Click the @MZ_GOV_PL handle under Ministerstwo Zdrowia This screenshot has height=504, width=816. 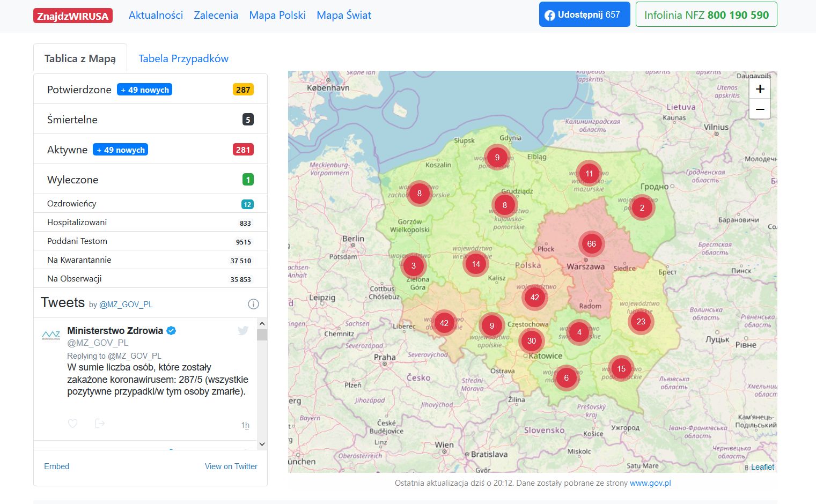point(98,343)
